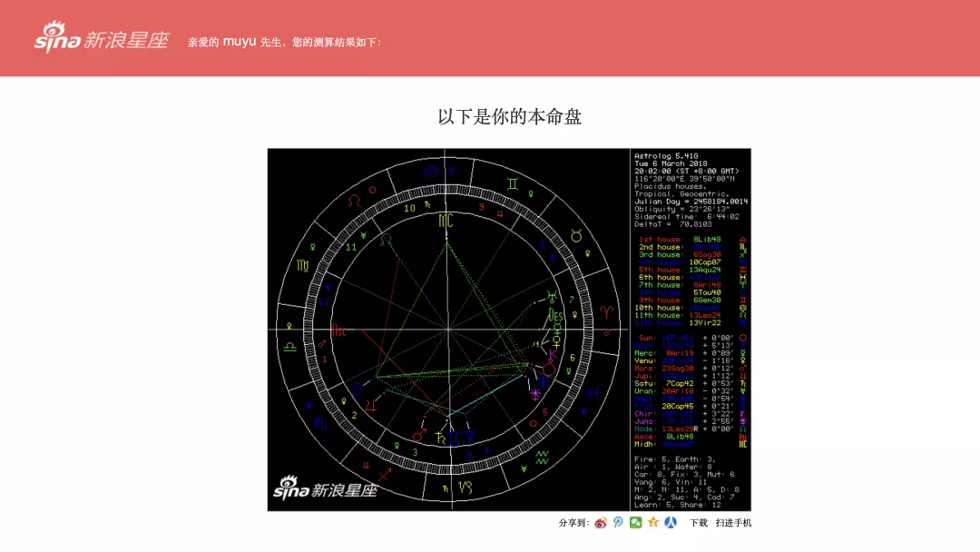This screenshot has height=552, width=980.
Task: Click the Sun glyph beside the Sun row
Action: [x=743, y=337]
